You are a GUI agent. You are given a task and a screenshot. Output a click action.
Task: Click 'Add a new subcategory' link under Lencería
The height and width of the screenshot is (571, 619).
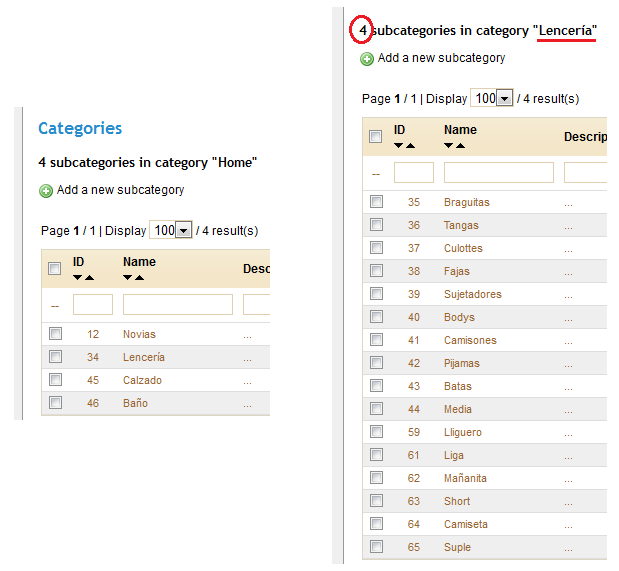pyautogui.click(x=441, y=58)
